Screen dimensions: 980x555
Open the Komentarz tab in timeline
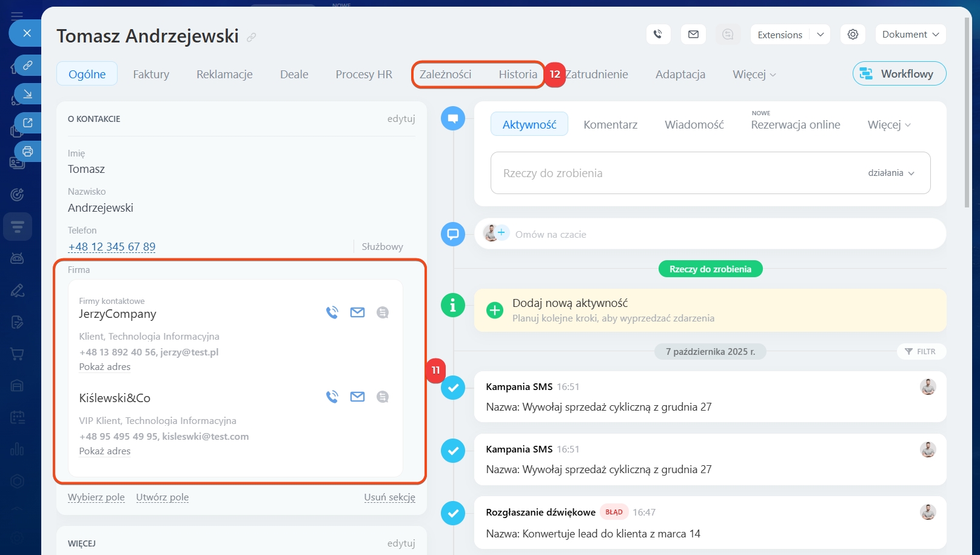point(610,124)
